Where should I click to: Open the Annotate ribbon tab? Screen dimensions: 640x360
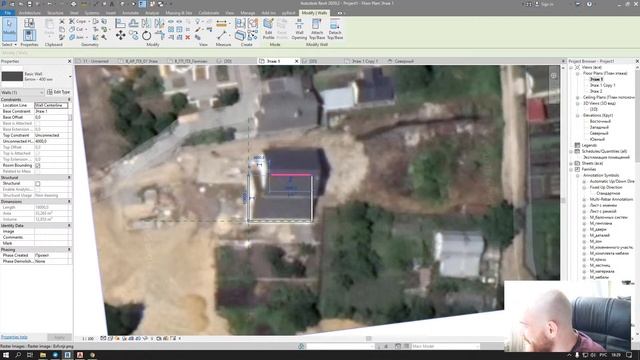click(x=131, y=13)
